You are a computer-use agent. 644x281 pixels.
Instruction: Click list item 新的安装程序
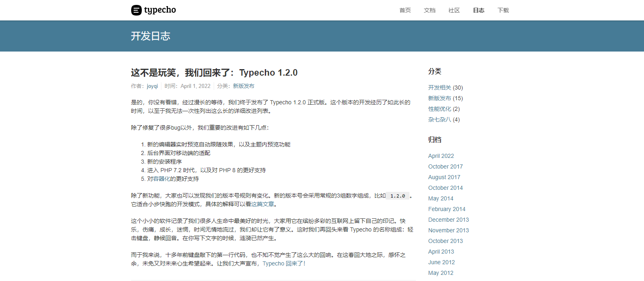pyautogui.click(x=164, y=162)
